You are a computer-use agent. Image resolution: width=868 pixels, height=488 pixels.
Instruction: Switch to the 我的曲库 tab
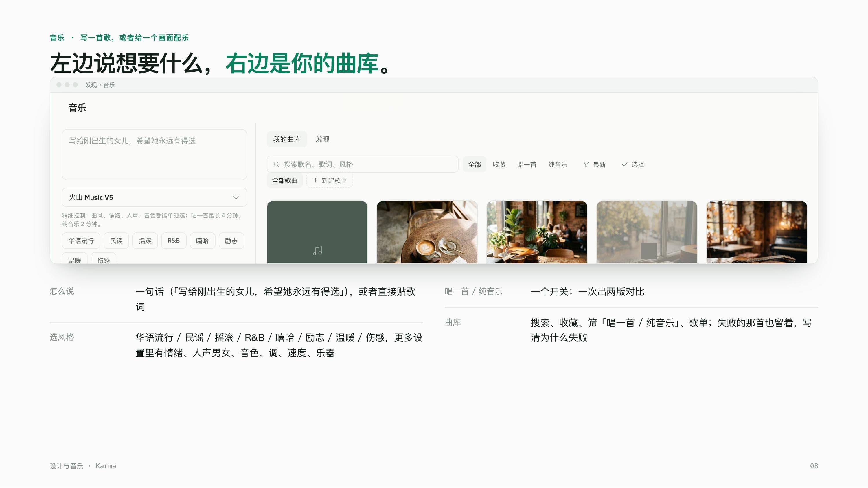pyautogui.click(x=287, y=139)
